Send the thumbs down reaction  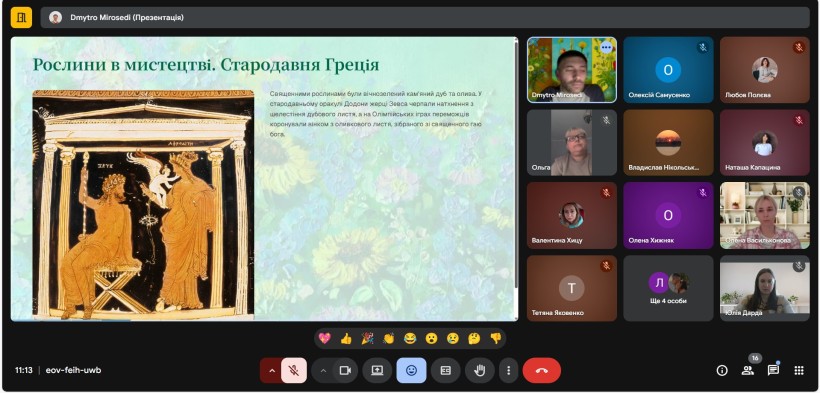pyautogui.click(x=496, y=339)
